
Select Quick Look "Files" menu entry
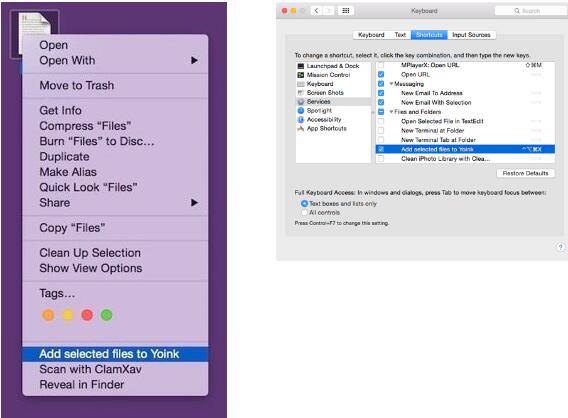pos(115,187)
